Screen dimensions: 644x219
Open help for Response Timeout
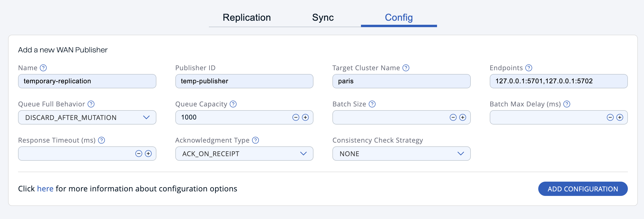click(x=101, y=140)
